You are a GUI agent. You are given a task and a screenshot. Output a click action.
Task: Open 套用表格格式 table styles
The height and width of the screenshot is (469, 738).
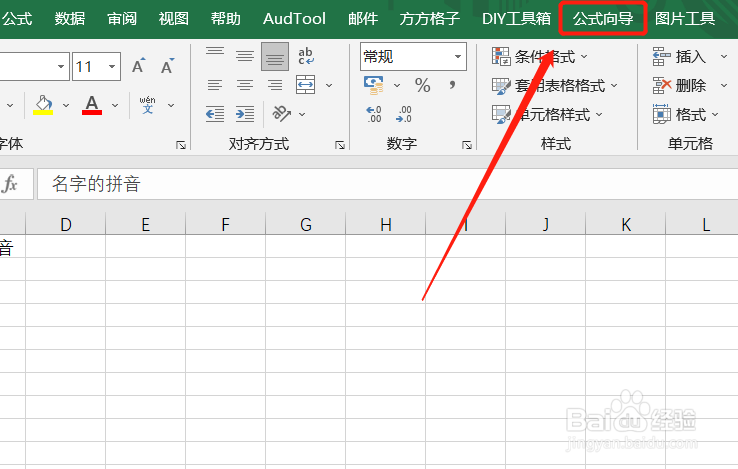(x=554, y=86)
